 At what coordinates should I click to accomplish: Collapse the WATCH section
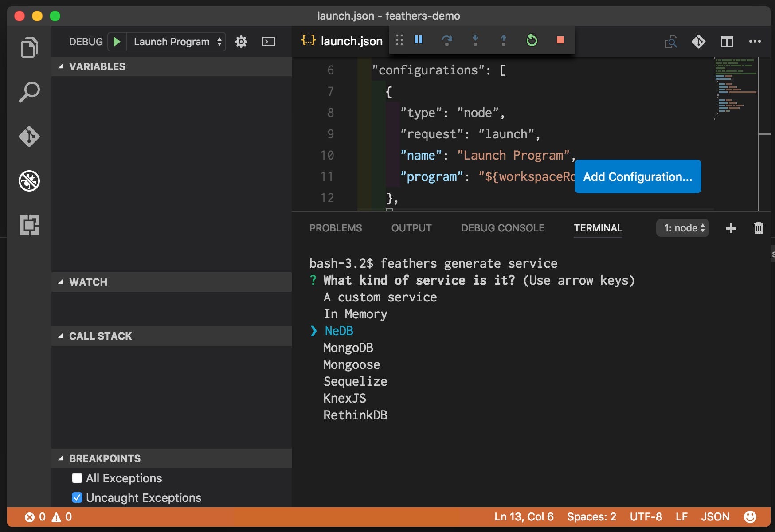click(171, 282)
